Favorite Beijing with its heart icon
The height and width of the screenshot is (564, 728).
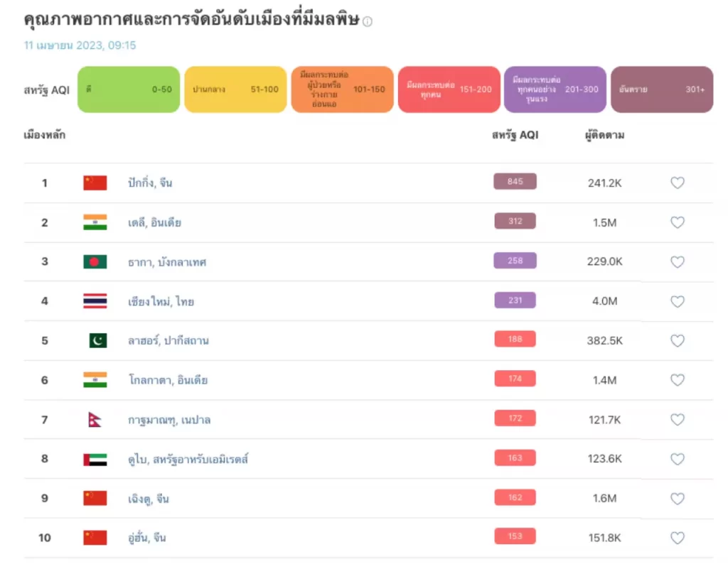(678, 183)
